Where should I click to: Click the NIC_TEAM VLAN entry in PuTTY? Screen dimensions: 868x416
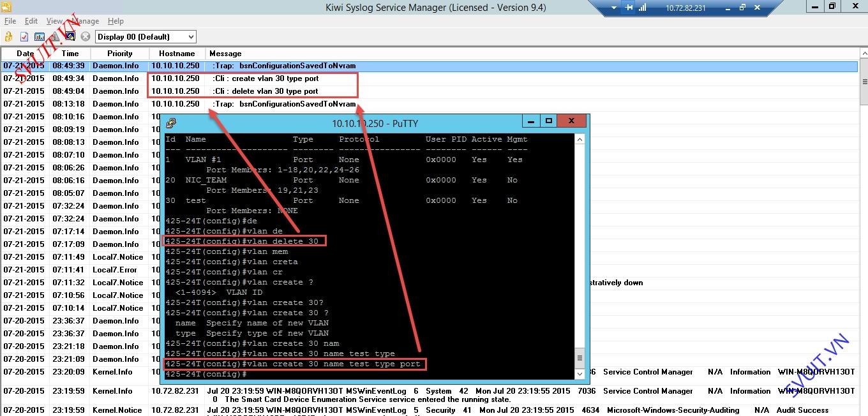206,180
